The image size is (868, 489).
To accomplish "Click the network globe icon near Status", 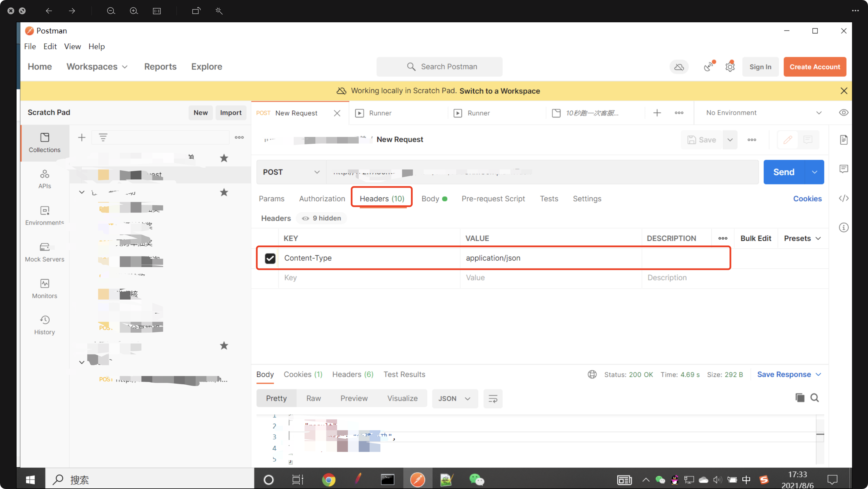I will click(x=592, y=375).
